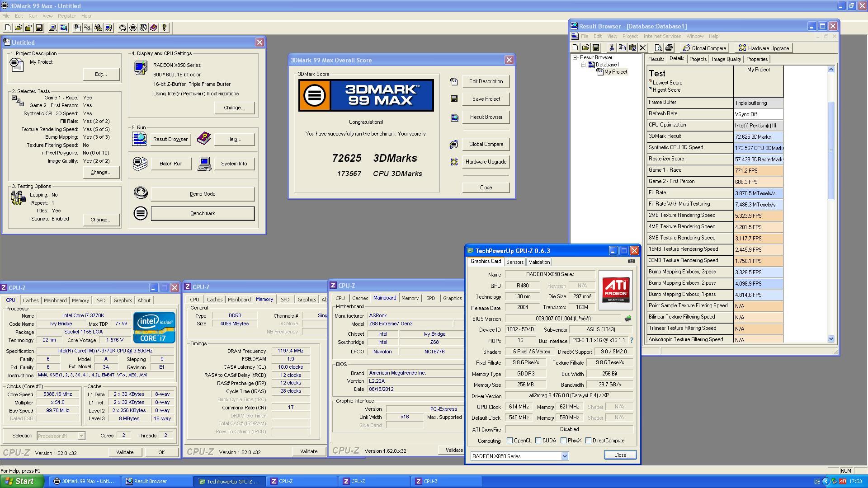868x488 pixels.
Task: Click Edit Description in Overall Score dialog
Action: pyautogui.click(x=486, y=81)
